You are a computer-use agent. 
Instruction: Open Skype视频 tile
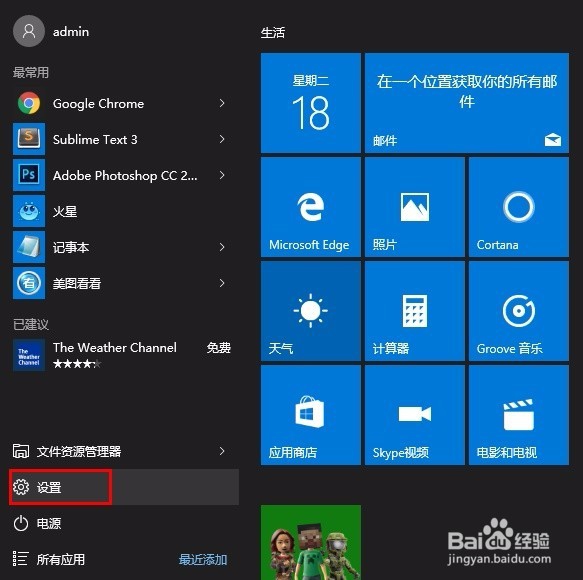pyautogui.click(x=415, y=415)
